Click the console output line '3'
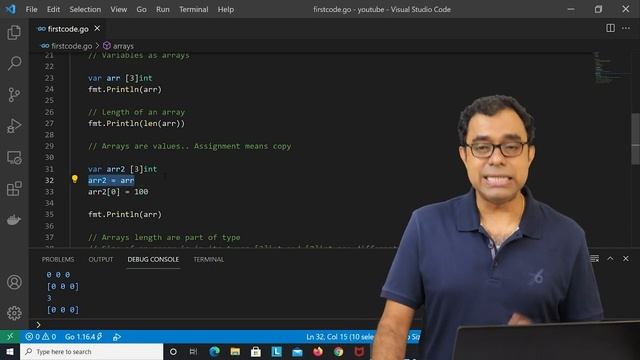Viewport: 640px width, 360px height. click(49, 298)
